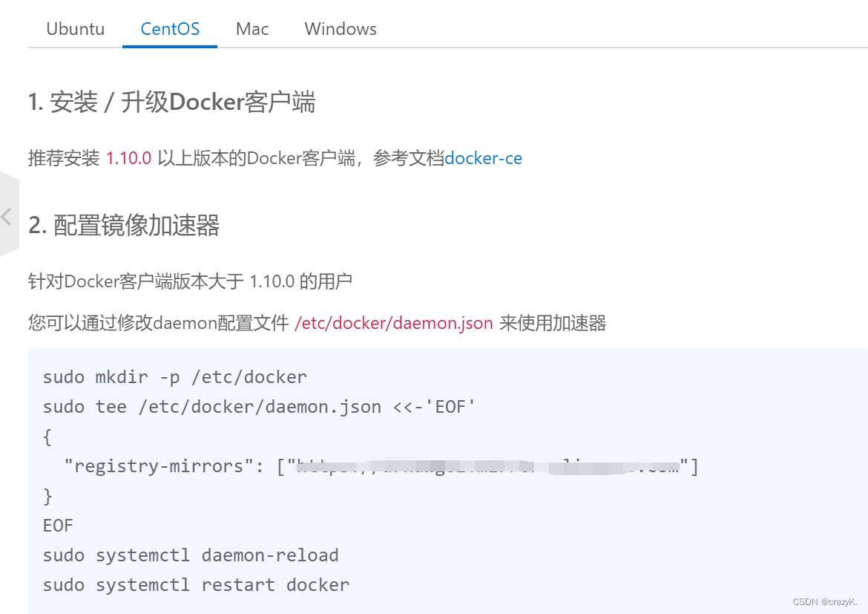
Task: Click the red 1.10.0 version text
Action: tap(128, 158)
